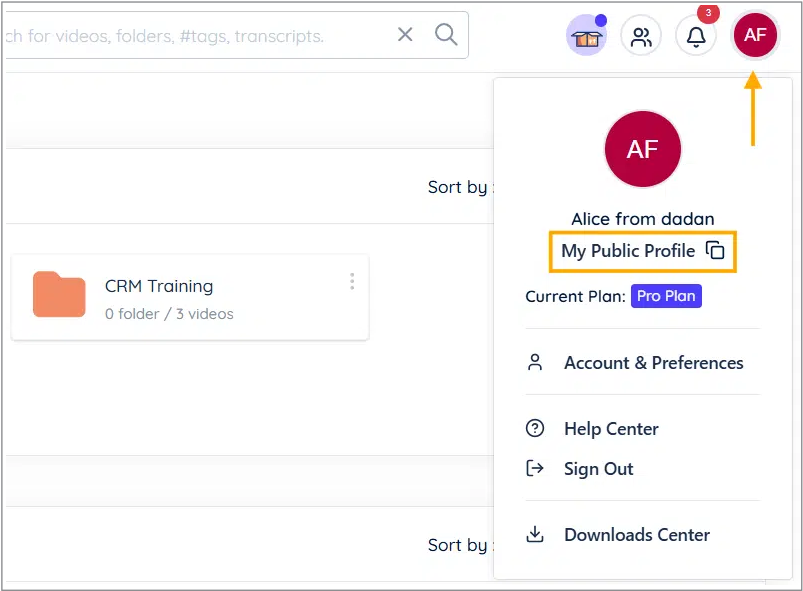Expand the upper Sort by dropdown
The width and height of the screenshot is (803, 591).
pyautogui.click(x=459, y=187)
